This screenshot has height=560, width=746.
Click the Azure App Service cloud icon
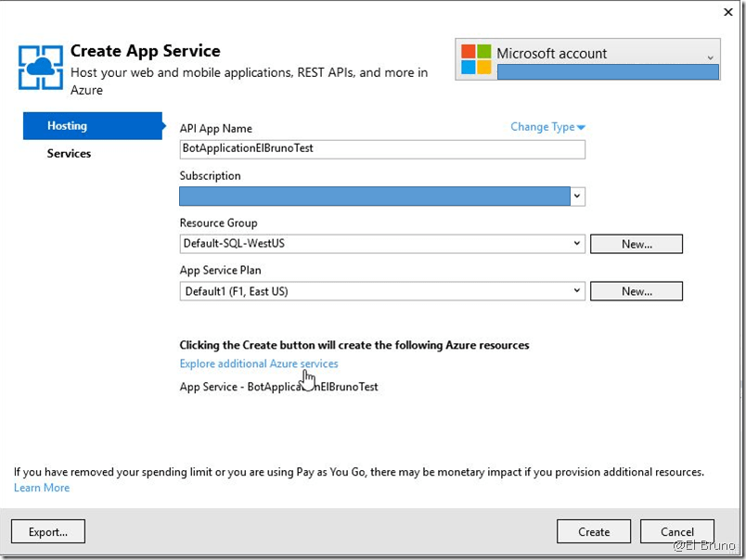tap(41, 67)
